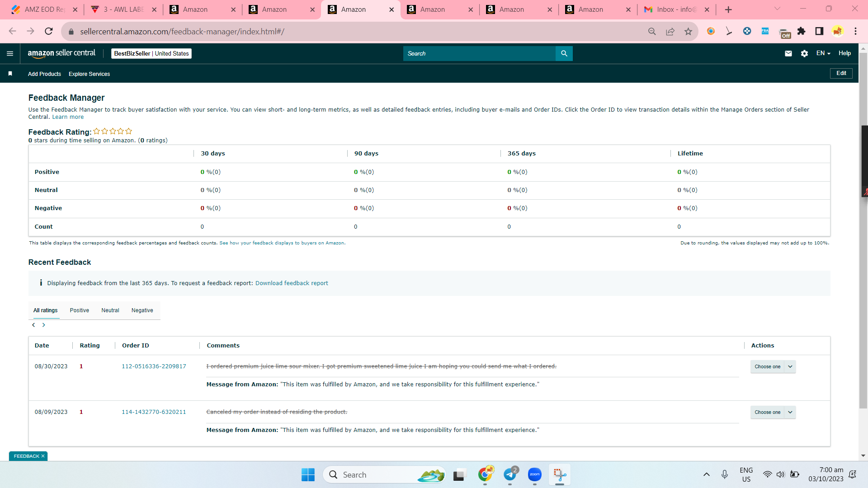
Task: Click the zoom magnifier icon in the address bar
Action: (x=652, y=31)
